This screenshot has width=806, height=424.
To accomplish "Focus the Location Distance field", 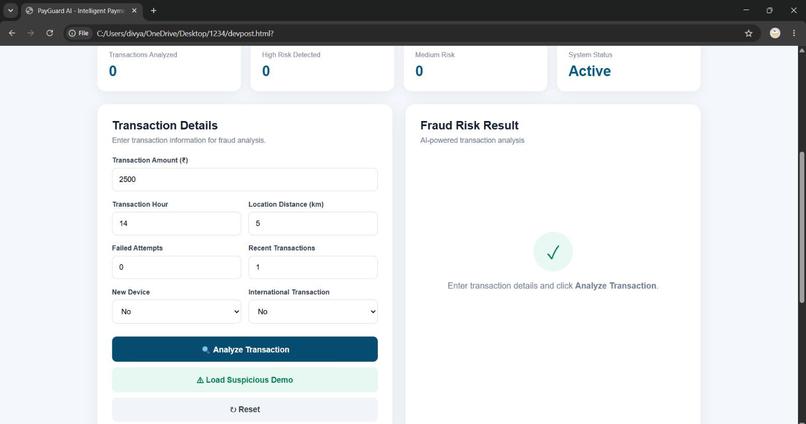I will pos(313,224).
